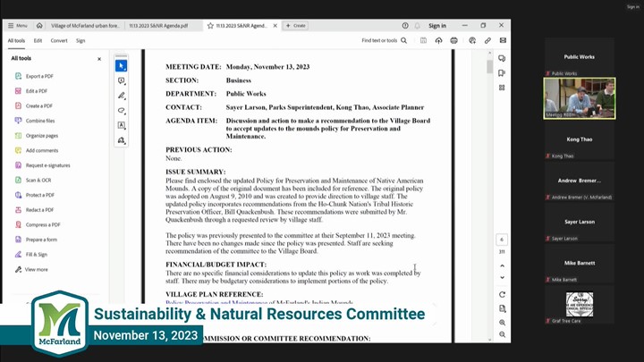Screen dimensions: 644x362
Task: Select the Mike Barnett participant tile
Action: pyautogui.click(x=580, y=263)
